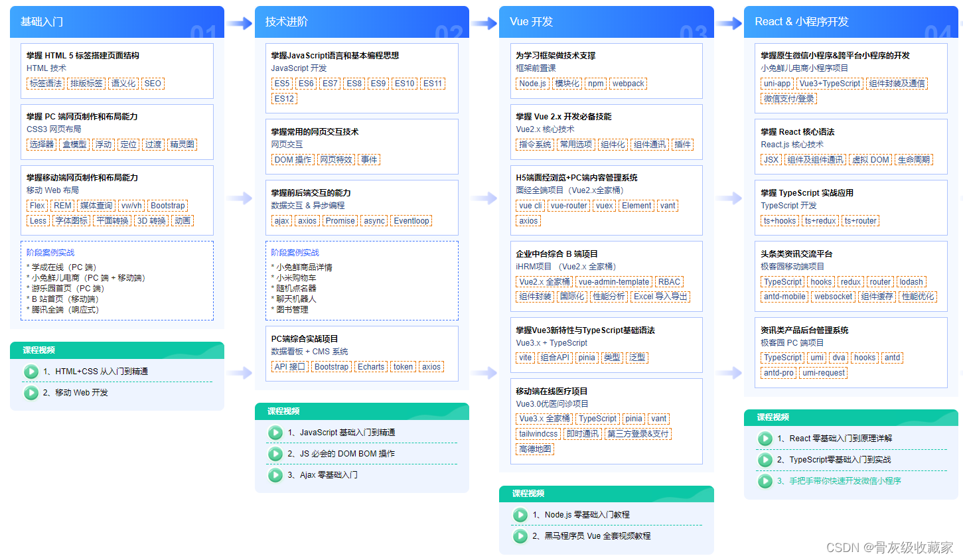Click play icon for 移动 Web 开发
Viewport: 963px width, 560px height.
tap(31, 393)
